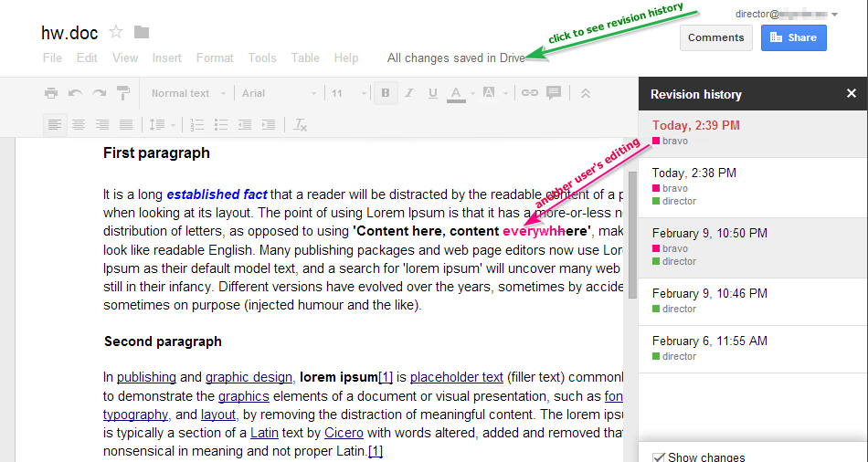The image size is (868, 462).
Task: Follow the layout hyperlink
Action: (218, 415)
